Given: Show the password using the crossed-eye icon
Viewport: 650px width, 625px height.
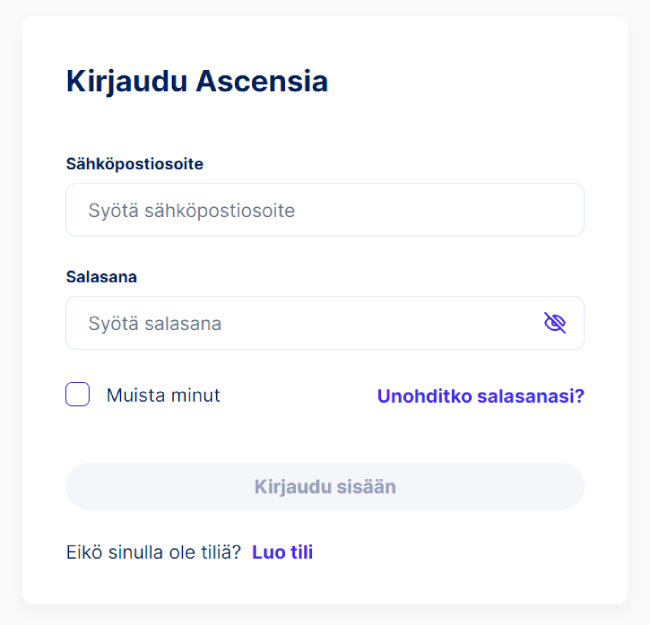Looking at the screenshot, I should click(554, 323).
